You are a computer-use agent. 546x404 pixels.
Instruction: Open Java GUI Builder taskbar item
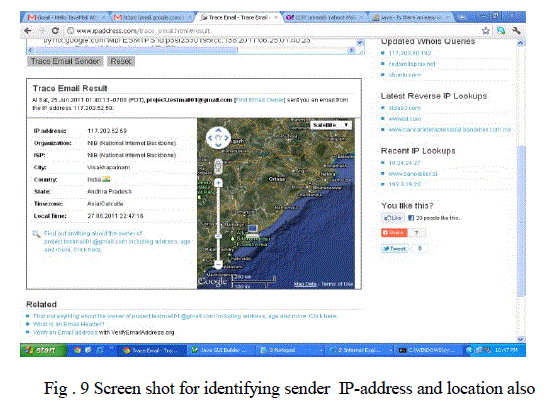pos(221,350)
